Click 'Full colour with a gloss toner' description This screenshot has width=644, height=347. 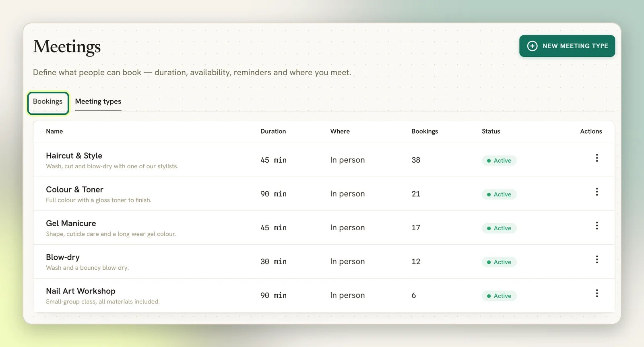pyautogui.click(x=99, y=200)
